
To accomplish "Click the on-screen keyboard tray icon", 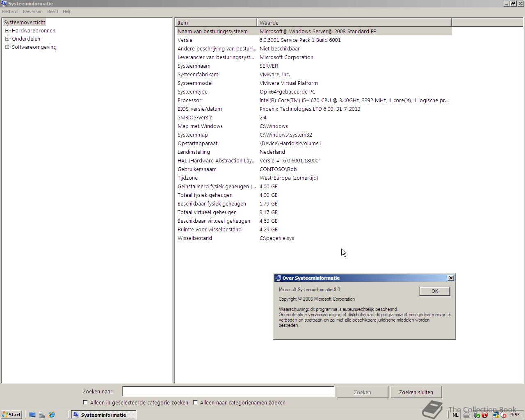I will [467, 415].
